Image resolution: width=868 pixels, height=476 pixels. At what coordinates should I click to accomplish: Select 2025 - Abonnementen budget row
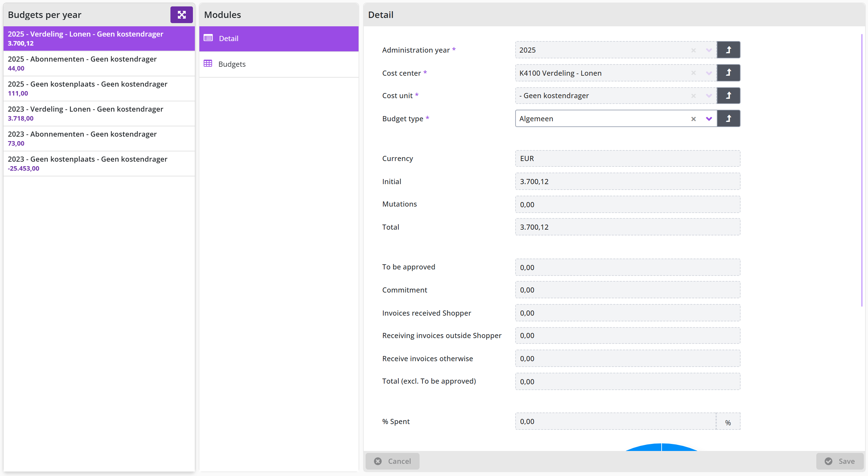[99, 63]
